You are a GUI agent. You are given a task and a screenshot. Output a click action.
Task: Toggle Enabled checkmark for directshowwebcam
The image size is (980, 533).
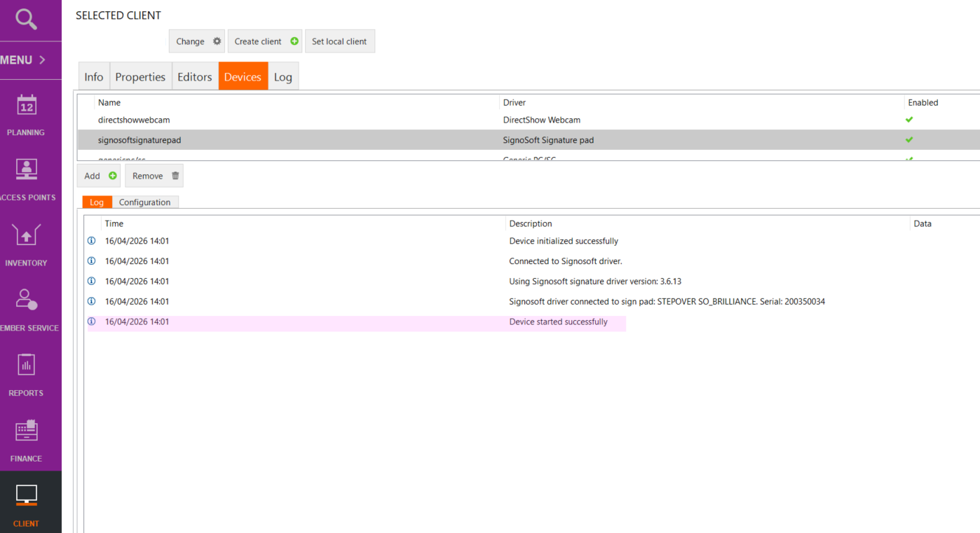909,120
